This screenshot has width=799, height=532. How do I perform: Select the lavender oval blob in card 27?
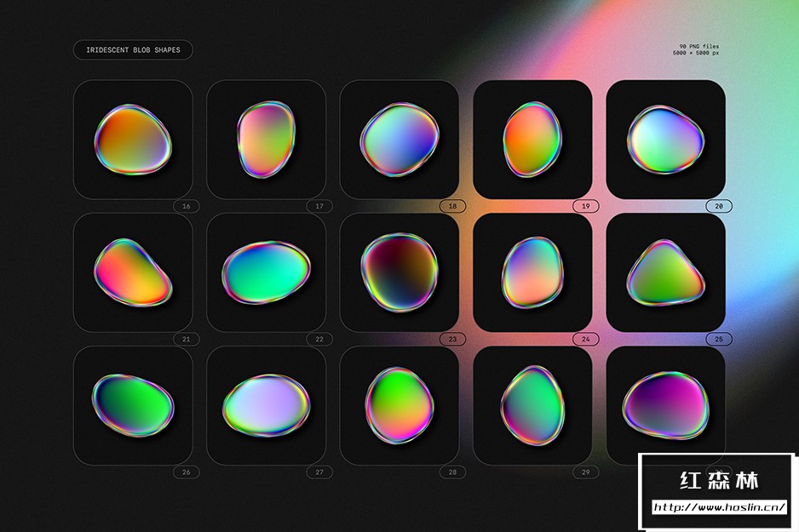266,405
